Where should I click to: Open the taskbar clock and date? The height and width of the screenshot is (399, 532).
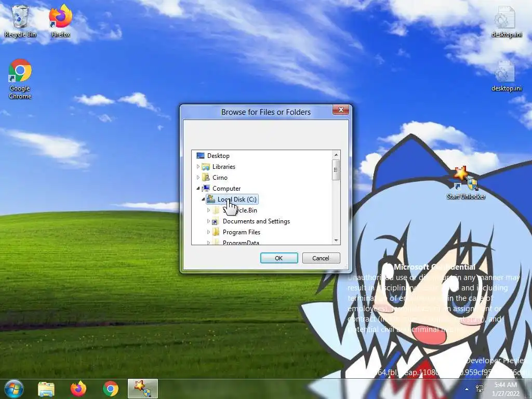tap(506, 389)
